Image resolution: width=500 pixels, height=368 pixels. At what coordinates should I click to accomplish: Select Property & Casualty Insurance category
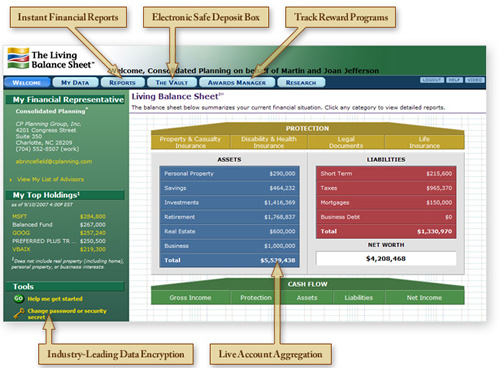190,142
